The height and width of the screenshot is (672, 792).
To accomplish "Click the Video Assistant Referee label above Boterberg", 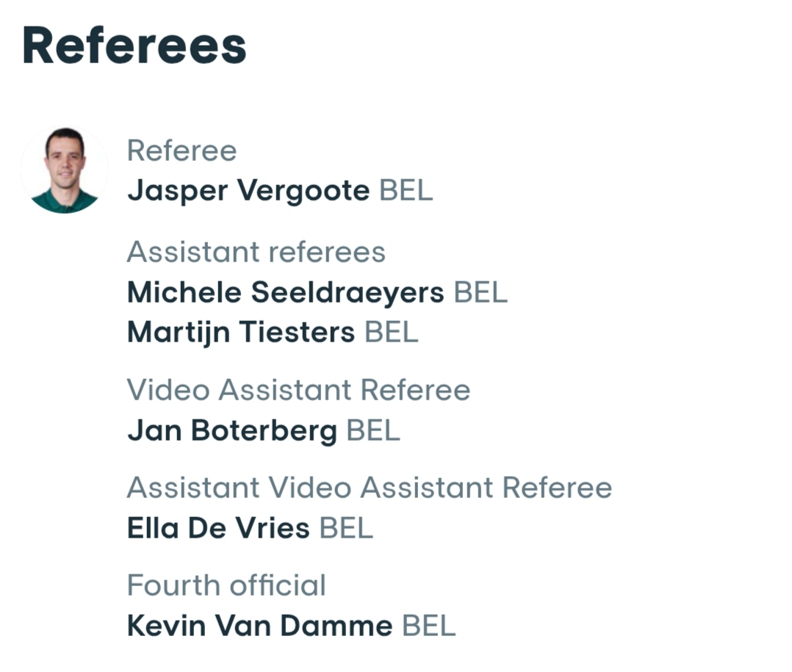I will [298, 390].
